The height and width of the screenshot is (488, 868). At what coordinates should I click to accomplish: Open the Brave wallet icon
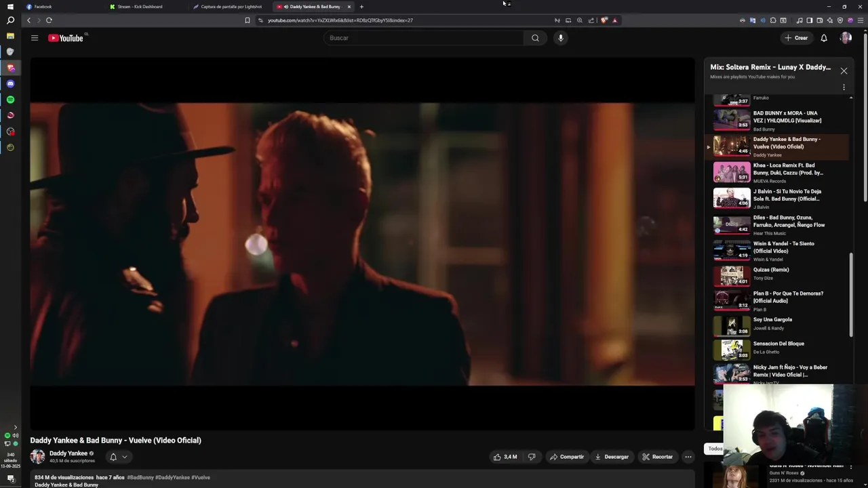pos(820,20)
